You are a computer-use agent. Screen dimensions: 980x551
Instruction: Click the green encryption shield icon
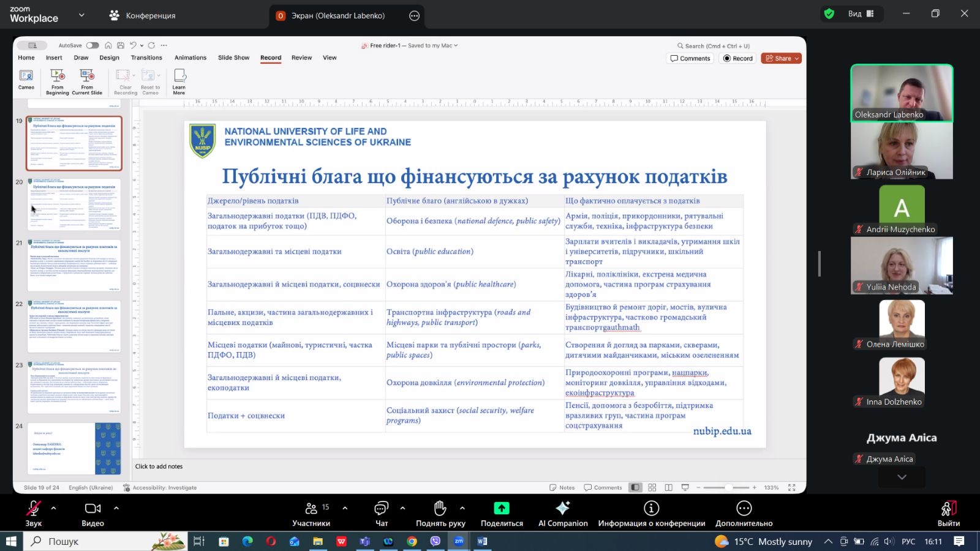[829, 14]
